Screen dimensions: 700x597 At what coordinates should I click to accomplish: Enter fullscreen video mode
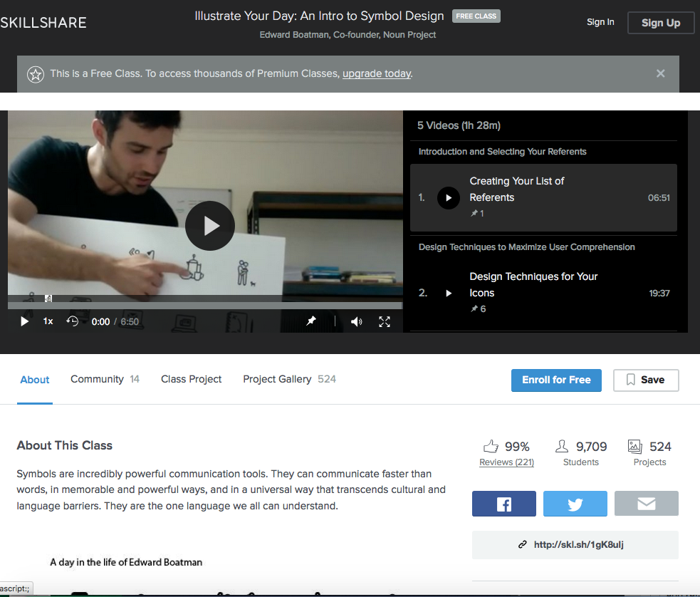click(x=385, y=321)
